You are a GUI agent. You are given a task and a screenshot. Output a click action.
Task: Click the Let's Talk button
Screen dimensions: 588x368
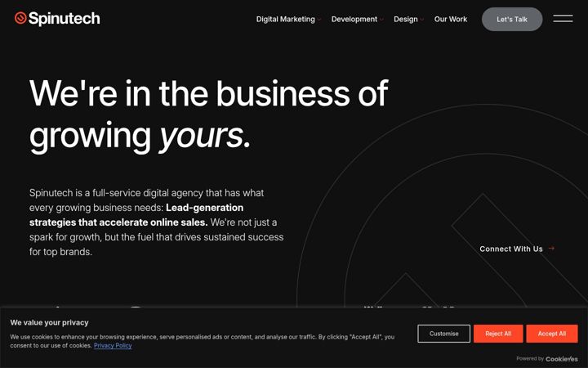[512, 19]
